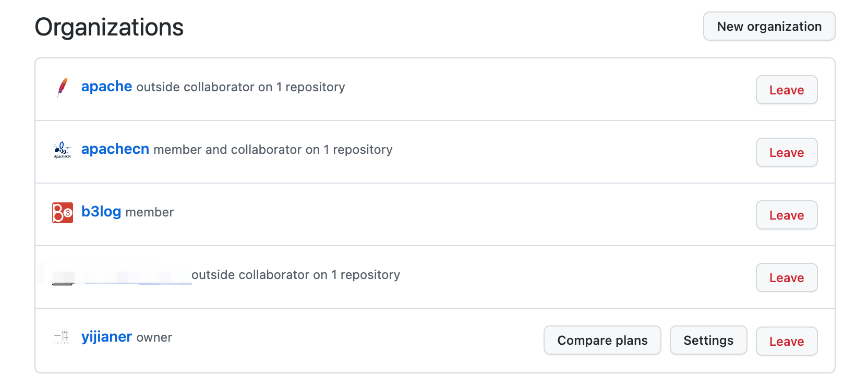This screenshot has width=868, height=387.
Task: Click the apache feather logo icon
Action: tap(62, 87)
